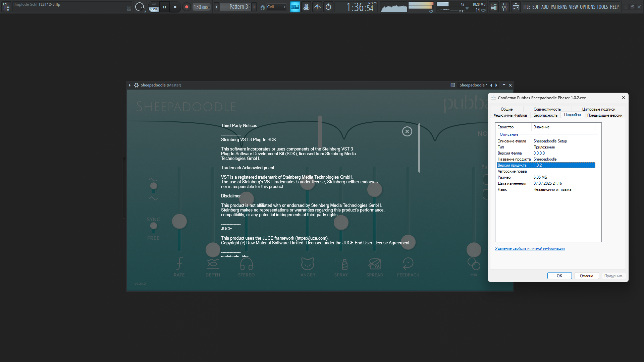Click the project picker icon at top left
Image resolution: width=644 pixels, height=362 pixels.
6,7
